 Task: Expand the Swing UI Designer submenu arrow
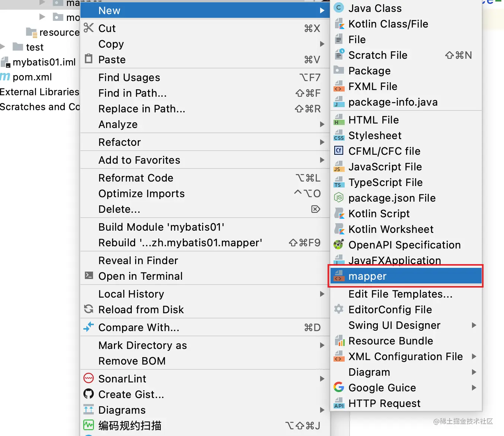point(474,325)
